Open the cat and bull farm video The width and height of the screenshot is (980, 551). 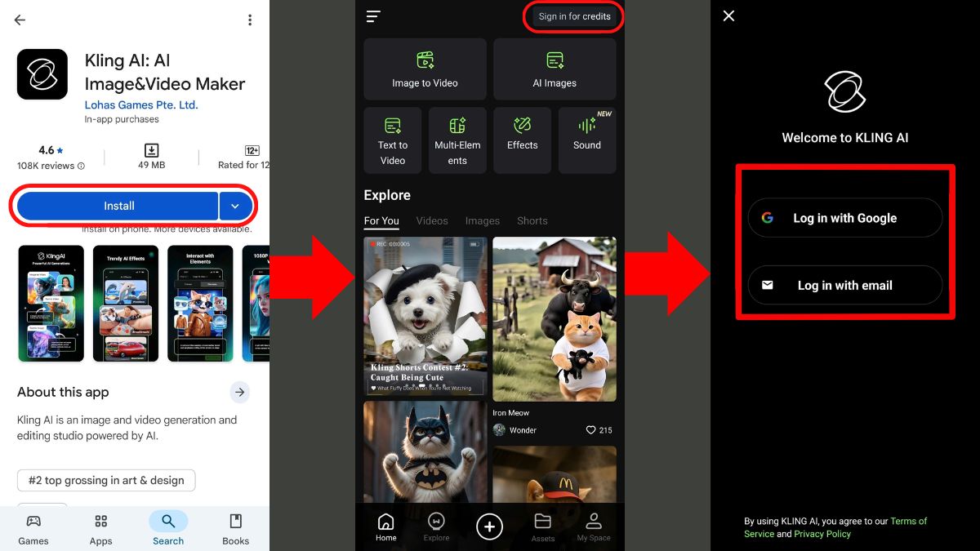click(555, 319)
